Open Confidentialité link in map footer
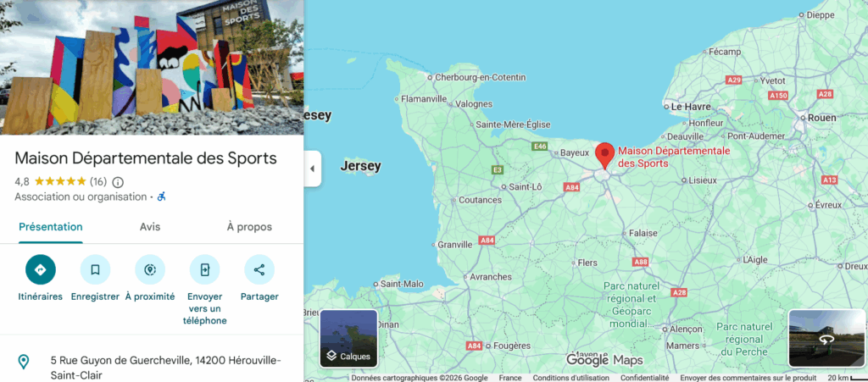 [644, 378]
